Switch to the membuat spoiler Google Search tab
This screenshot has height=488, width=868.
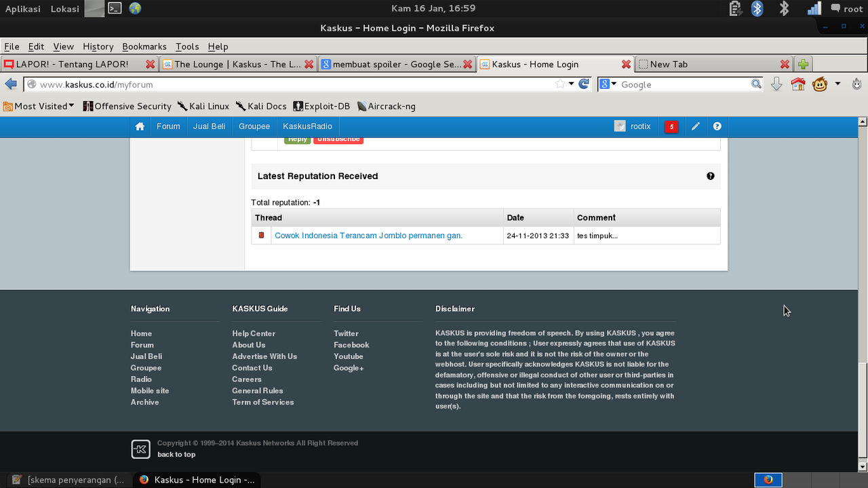[x=397, y=64]
